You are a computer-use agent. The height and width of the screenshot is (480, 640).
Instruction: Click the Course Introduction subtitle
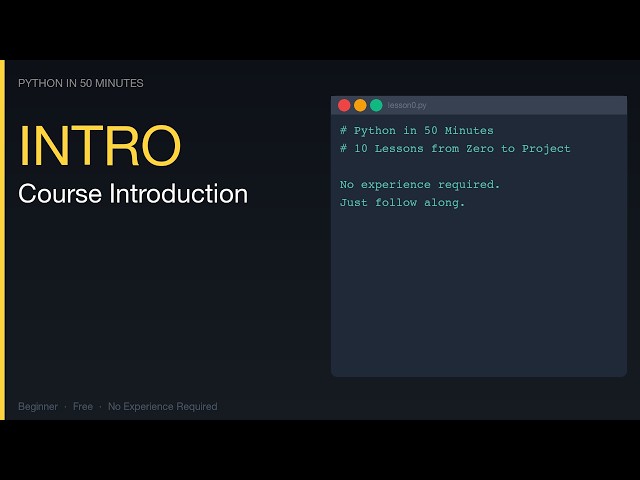pyautogui.click(x=133, y=193)
